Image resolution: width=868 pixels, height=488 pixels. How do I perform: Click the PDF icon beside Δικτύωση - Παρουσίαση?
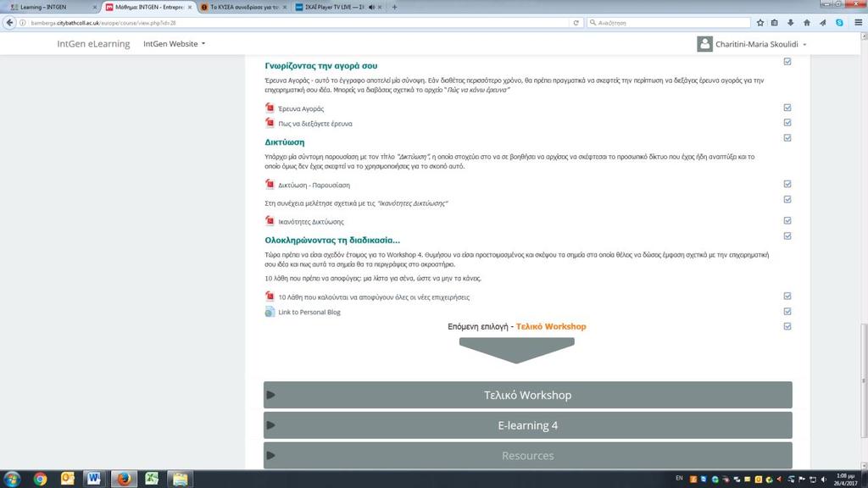click(270, 184)
